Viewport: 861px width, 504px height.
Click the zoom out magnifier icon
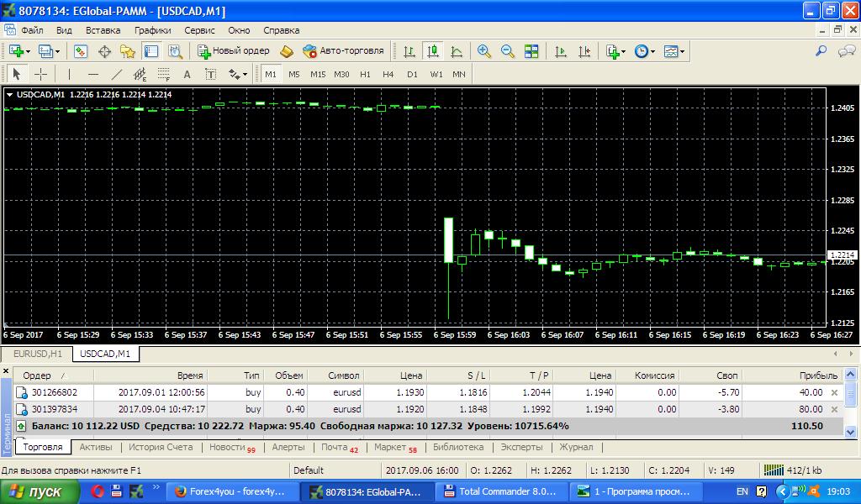click(x=507, y=51)
